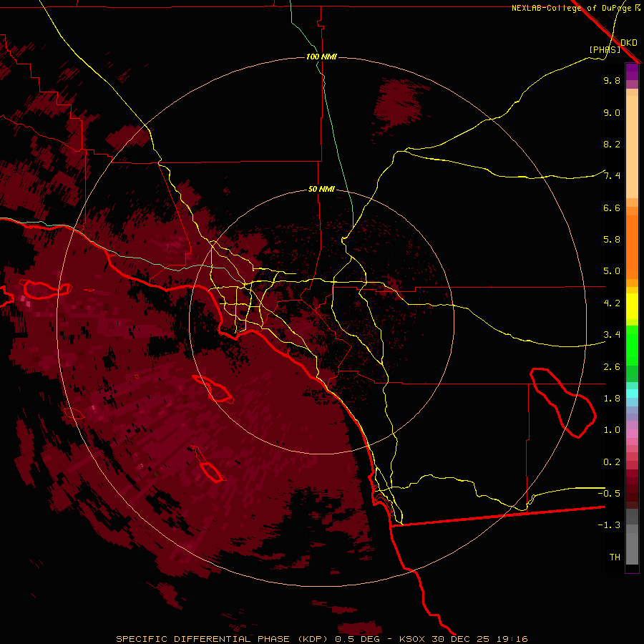The image size is (644, 644).
Task: Click the 8.2 legend value
Action: [612, 144]
